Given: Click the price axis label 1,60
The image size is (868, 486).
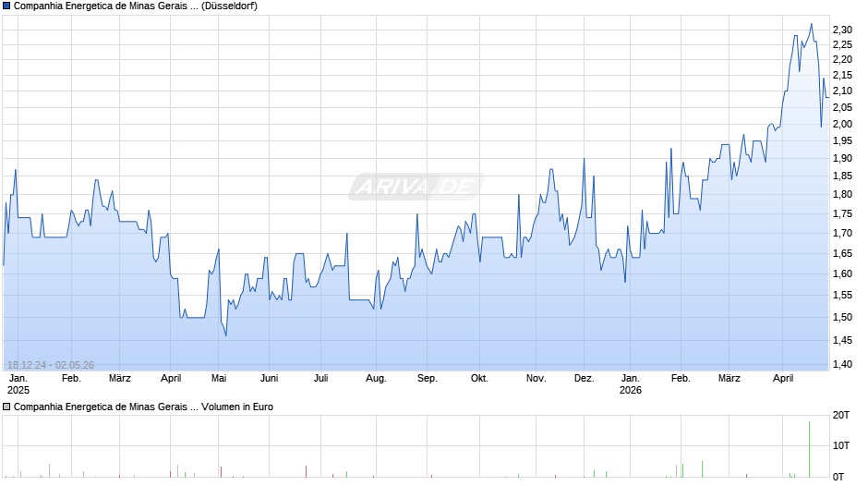Looking at the screenshot, I should point(842,273).
